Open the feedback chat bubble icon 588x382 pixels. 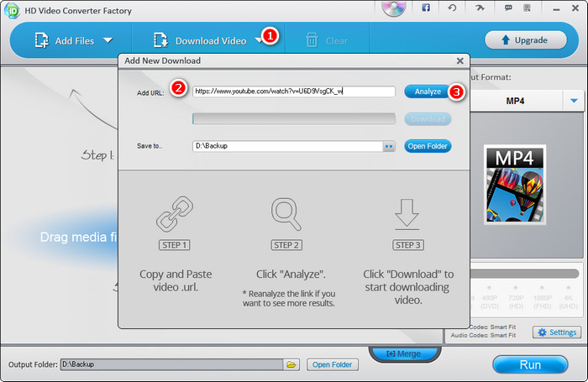pos(508,8)
